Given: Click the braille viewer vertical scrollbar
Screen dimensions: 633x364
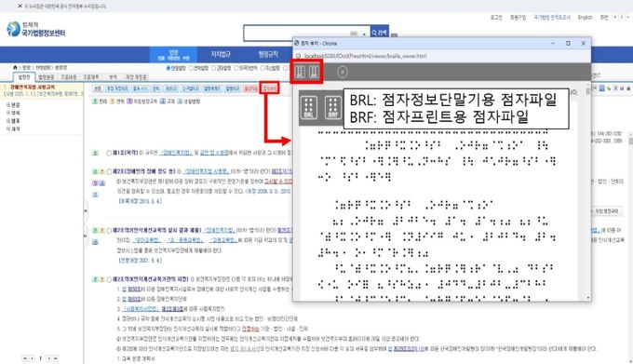Looking at the screenshot, I should pyautogui.click(x=587, y=194).
